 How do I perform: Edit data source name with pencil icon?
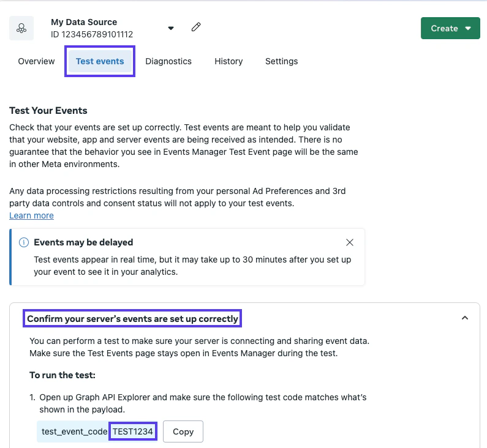[x=196, y=27]
